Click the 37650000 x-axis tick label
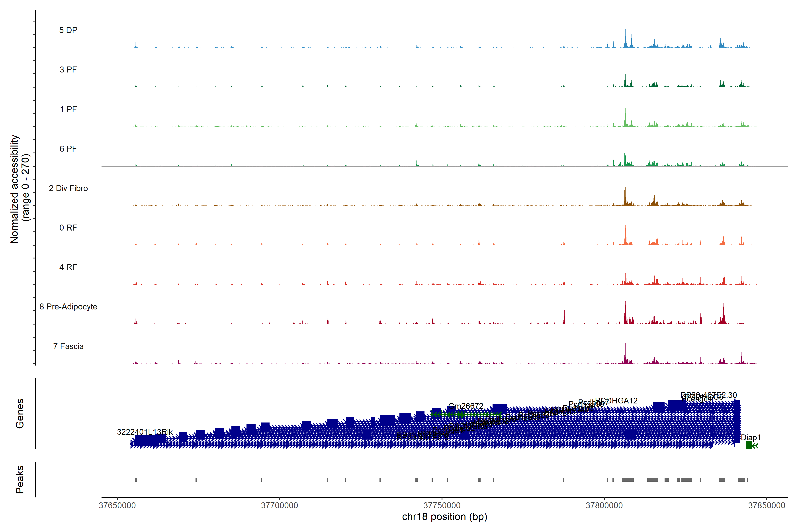The image size is (798, 532). coord(117,505)
